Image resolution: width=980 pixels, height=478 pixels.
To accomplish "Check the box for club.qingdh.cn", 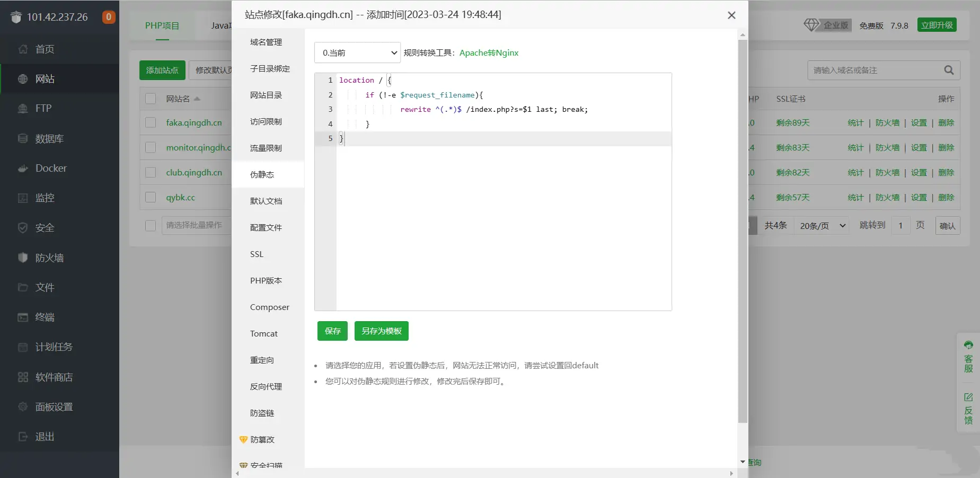I will click(x=151, y=172).
